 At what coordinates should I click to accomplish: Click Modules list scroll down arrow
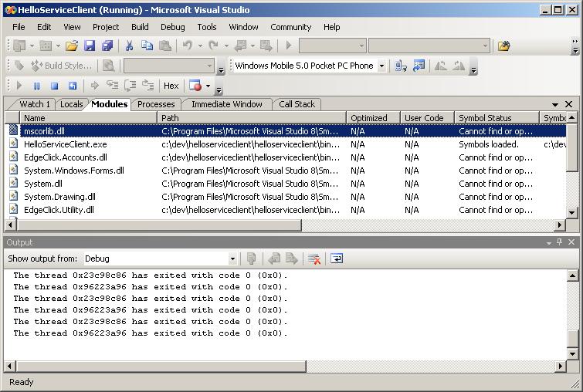click(572, 212)
